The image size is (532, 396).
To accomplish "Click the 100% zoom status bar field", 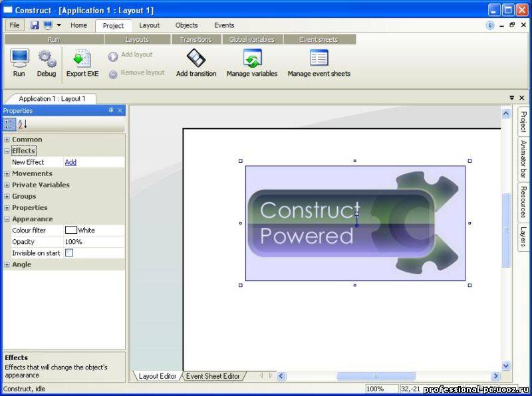I will tap(382, 389).
